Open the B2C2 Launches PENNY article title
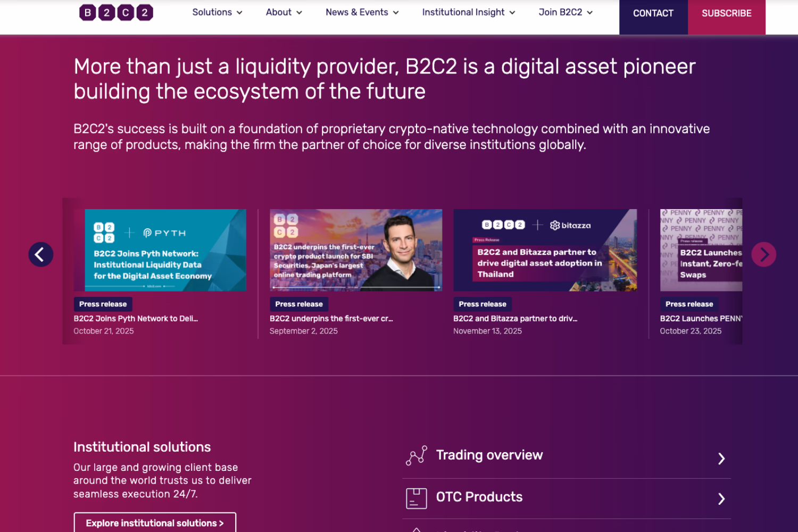 pyautogui.click(x=700, y=319)
